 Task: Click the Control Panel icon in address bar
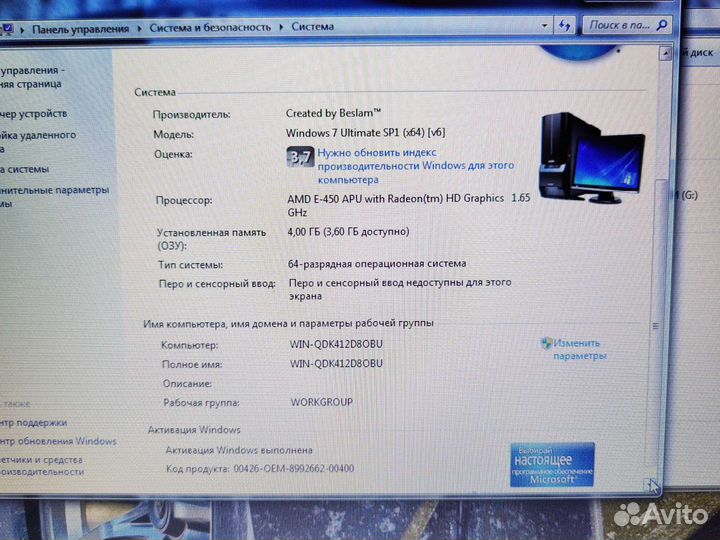tap(7, 29)
